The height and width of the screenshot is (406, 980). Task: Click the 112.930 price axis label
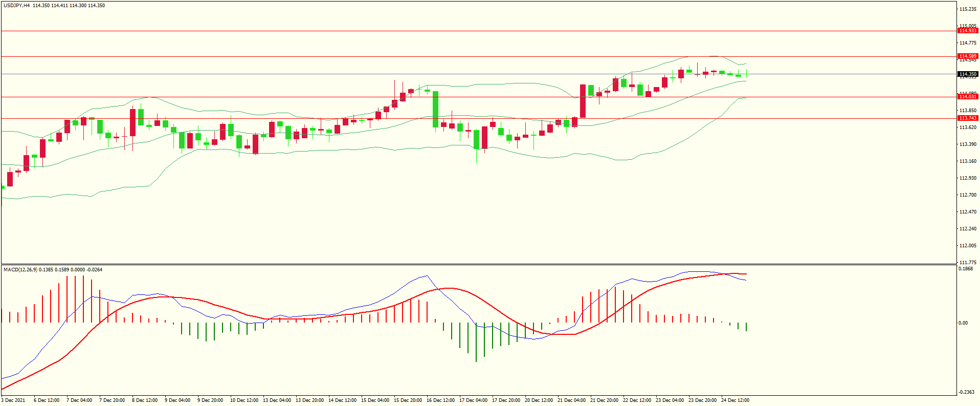968,178
